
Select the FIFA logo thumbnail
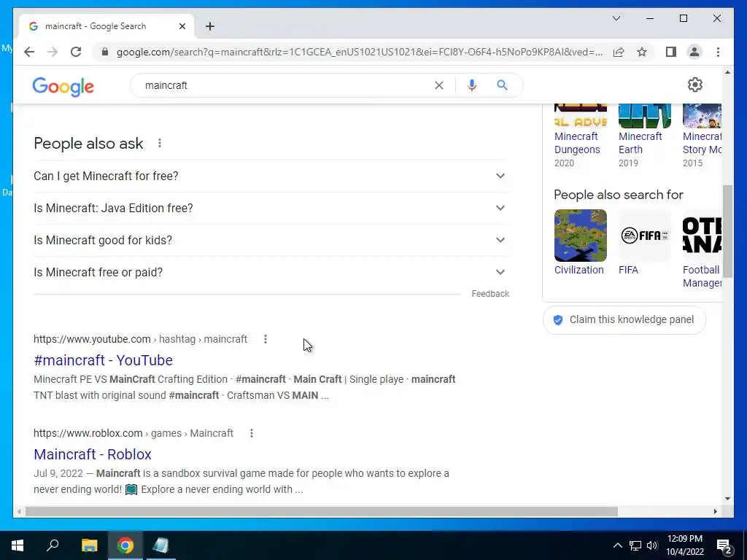click(645, 236)
